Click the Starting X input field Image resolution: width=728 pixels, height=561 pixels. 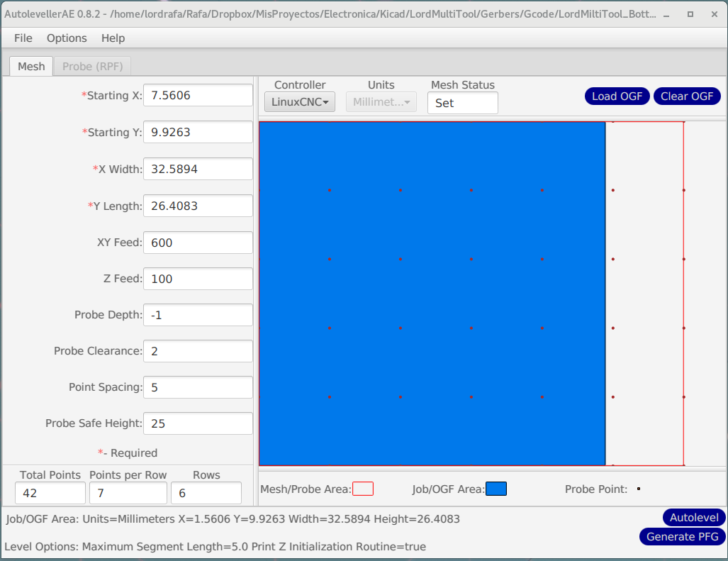point(198,96)
